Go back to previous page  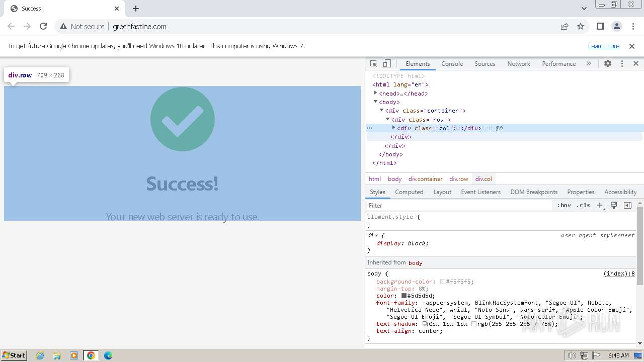(11, 26)
